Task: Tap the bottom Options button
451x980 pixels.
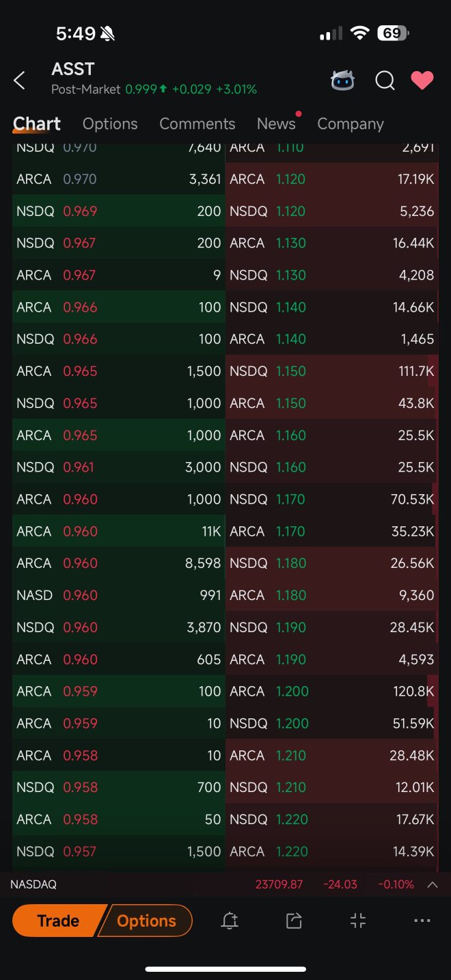Action: pyautogui.click(x=146, y=921)
